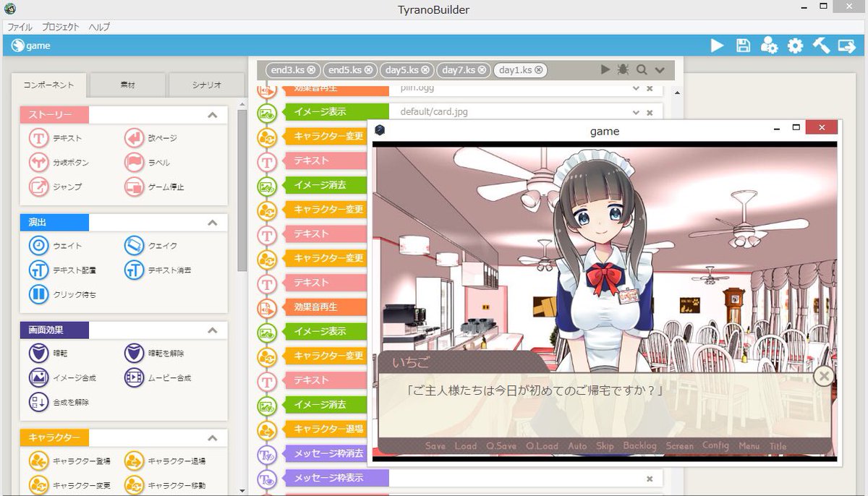This screenshot has width=868, height=496.
Task: Hide message window with round X button
Action: (823, 376)
